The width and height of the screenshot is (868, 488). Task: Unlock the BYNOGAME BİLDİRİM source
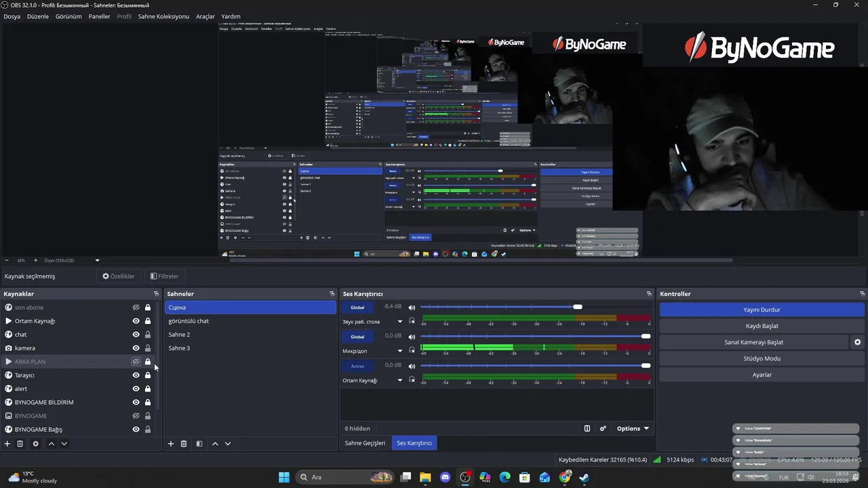tap(148, 402)
